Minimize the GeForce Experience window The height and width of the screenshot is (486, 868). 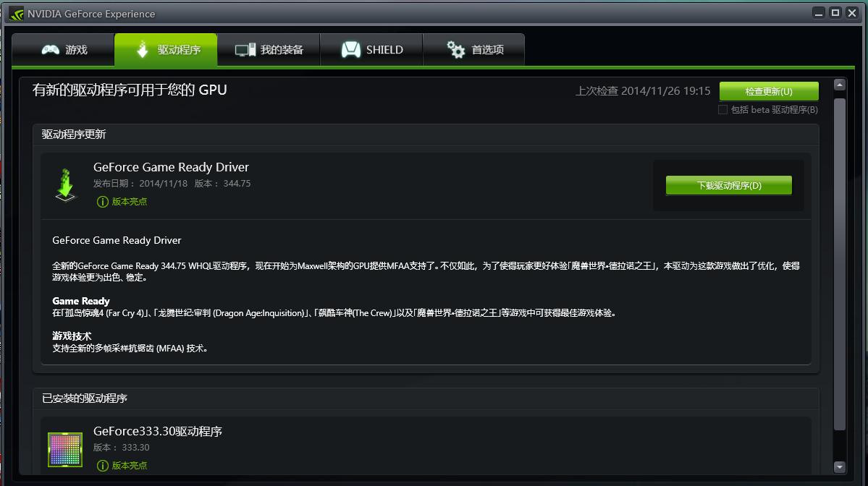coord(819,13)
